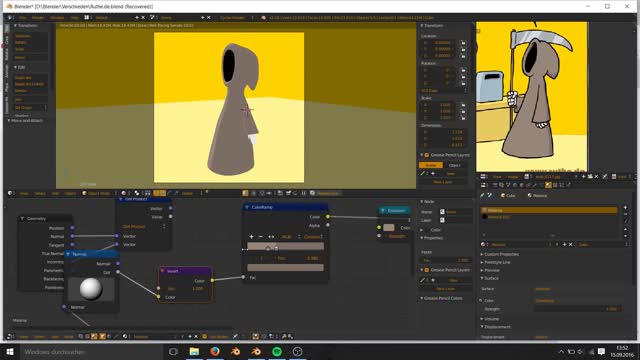Open the Dot Product operation dropdown
The width and height of the screenshot is (640, 360).
144,227
